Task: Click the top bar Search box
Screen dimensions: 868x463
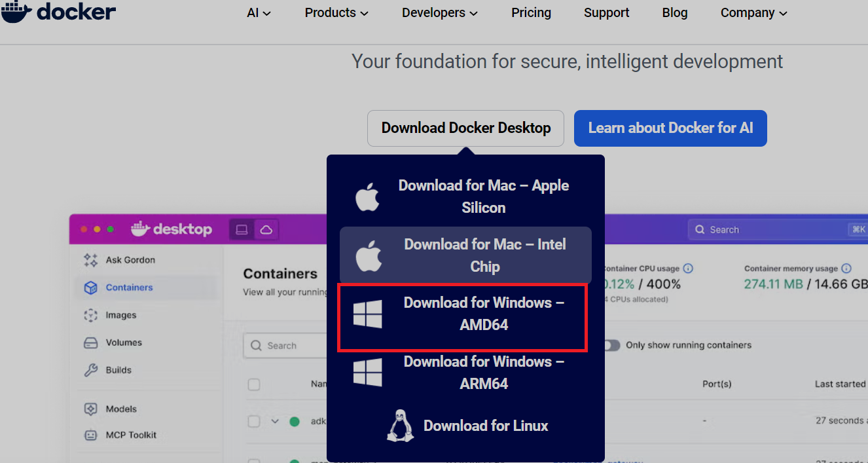Action: (778, 229)
